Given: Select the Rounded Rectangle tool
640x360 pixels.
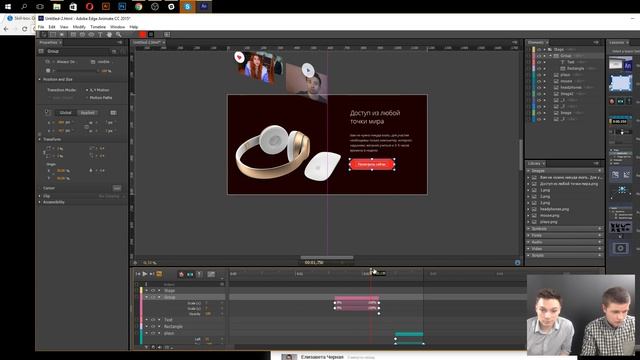Looking at the screenshot, I should (82, 35).
